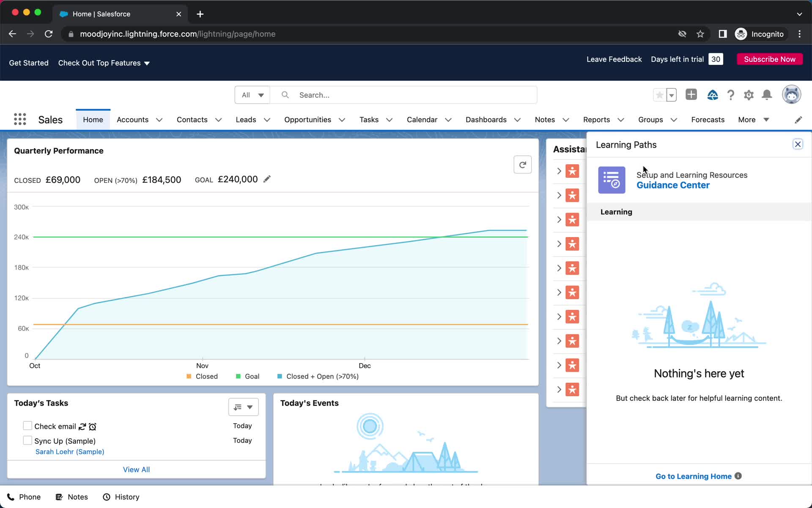Focus the Search input field
This screenshot has height=508, width=812.
[x=404, y=95]
